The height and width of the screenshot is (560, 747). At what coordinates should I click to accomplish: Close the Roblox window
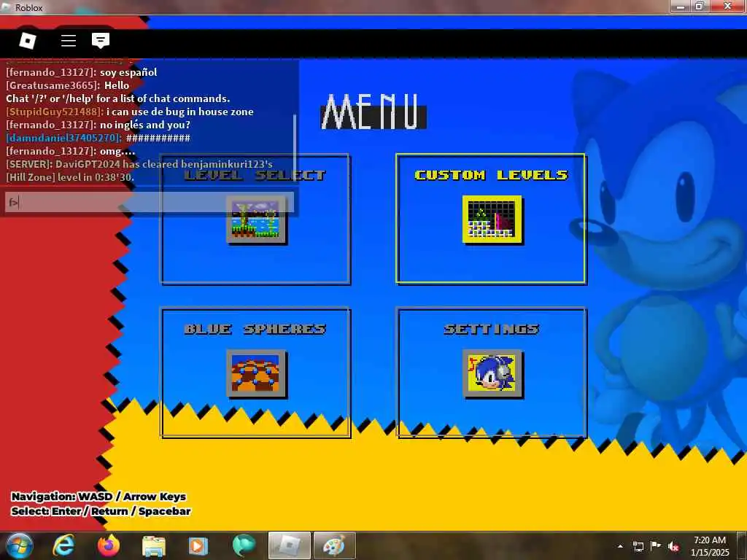pos(727,7)
